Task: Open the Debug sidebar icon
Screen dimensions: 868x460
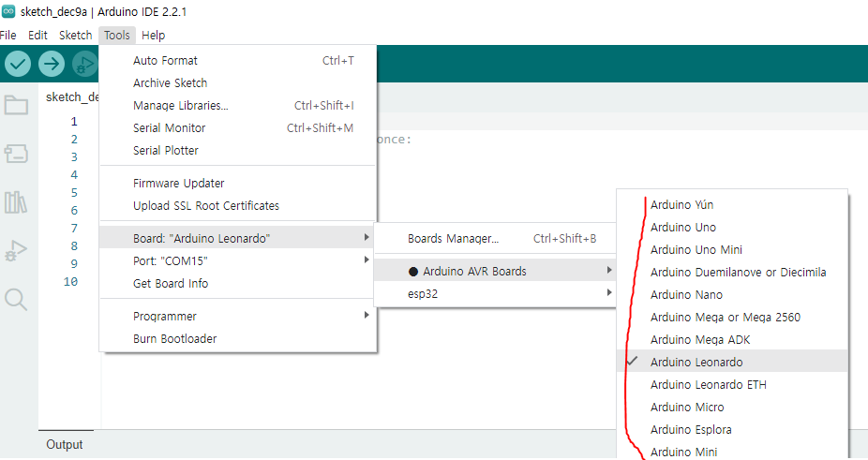Action: (x=16, y=251)
